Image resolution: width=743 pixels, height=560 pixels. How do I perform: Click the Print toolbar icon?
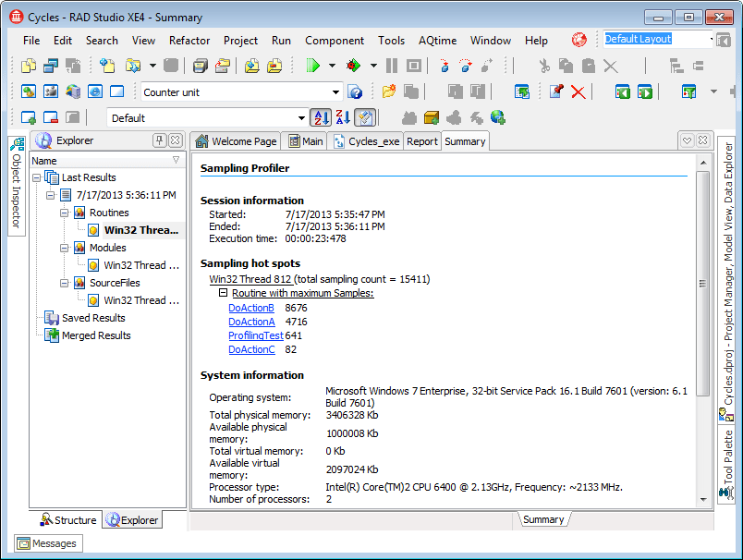click(x=200, y=66)
